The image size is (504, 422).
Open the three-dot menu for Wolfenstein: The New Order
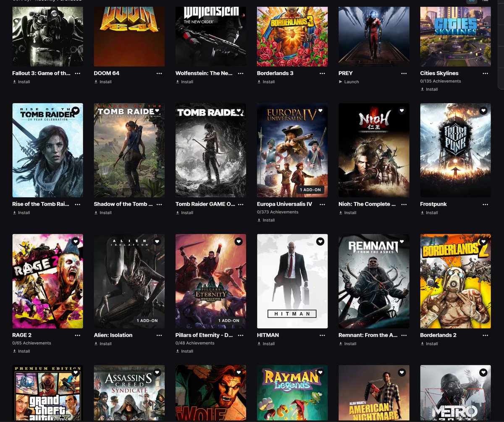coord(241,73)
